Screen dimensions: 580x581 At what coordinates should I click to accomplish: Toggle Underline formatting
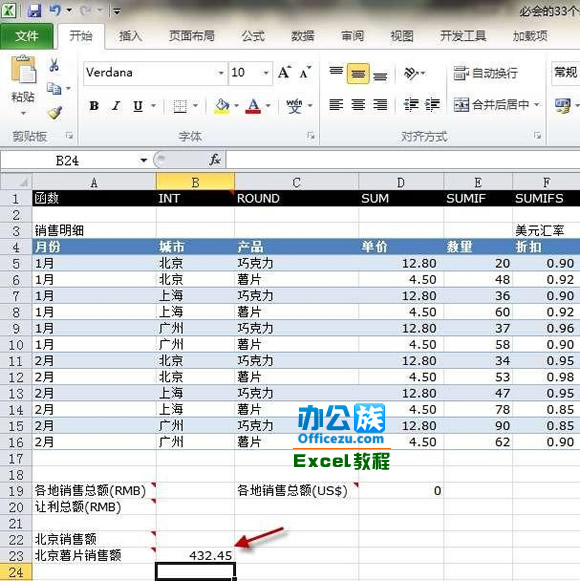coord(138,106)
